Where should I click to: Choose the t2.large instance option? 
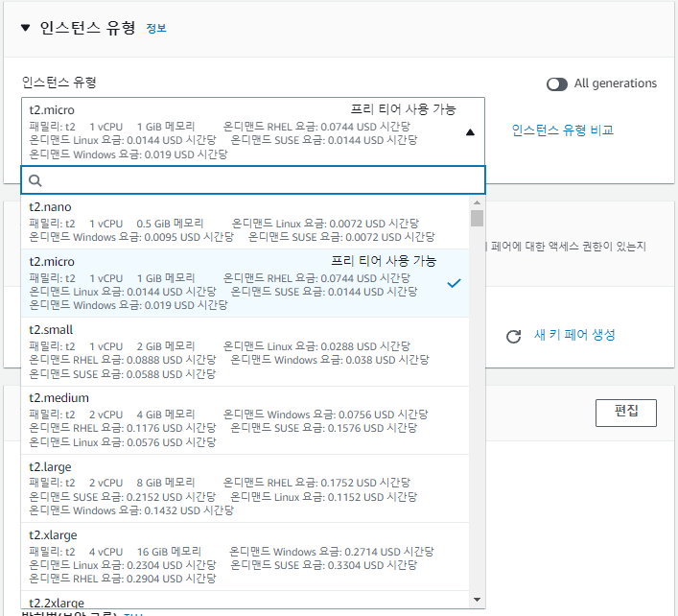(245, 488)
